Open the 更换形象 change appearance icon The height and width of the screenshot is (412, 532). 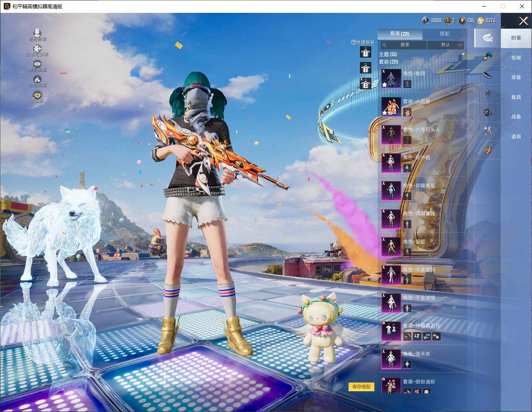[x=37, y=33]
